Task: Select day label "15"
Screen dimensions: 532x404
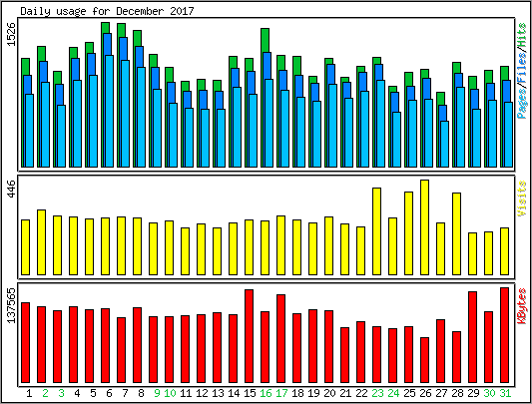Action: (250, 393)
